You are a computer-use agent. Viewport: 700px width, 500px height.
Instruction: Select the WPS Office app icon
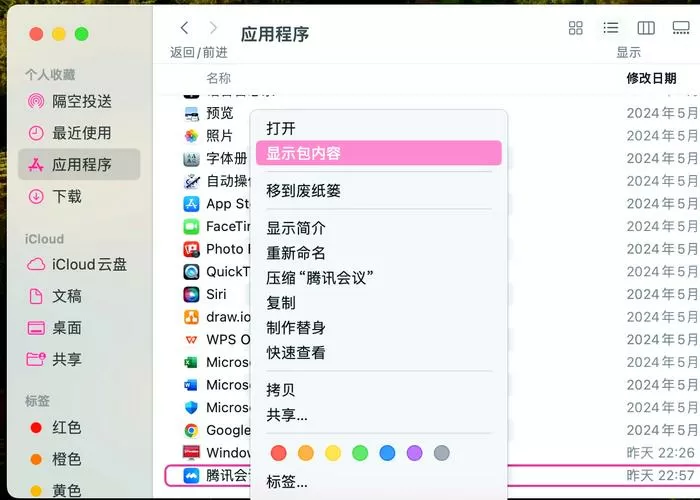[192, 340]
